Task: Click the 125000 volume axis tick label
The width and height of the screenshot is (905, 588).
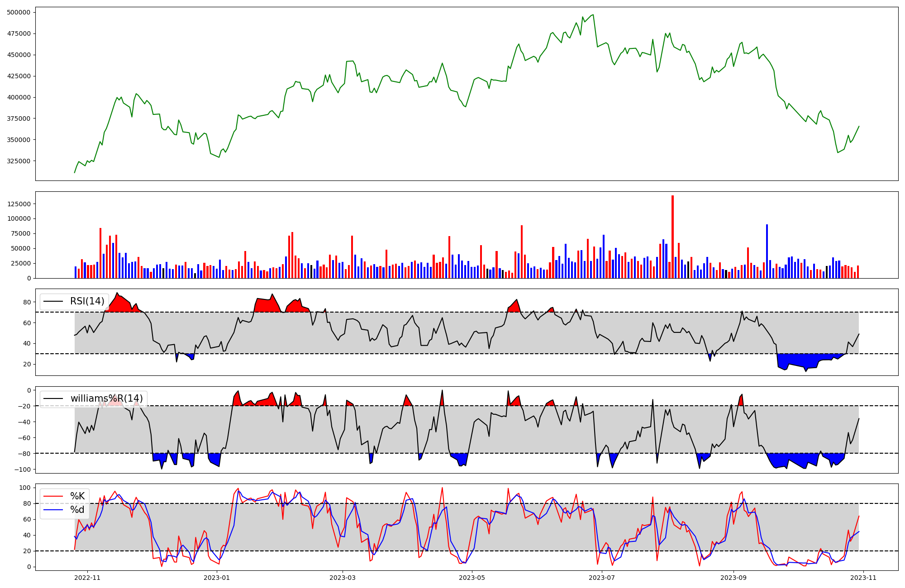Action: (19, 204)
